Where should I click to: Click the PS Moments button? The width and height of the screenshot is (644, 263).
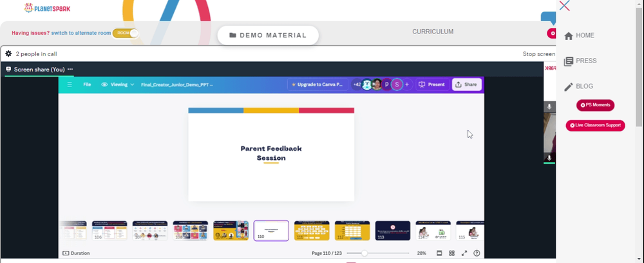tap(595, 105)
